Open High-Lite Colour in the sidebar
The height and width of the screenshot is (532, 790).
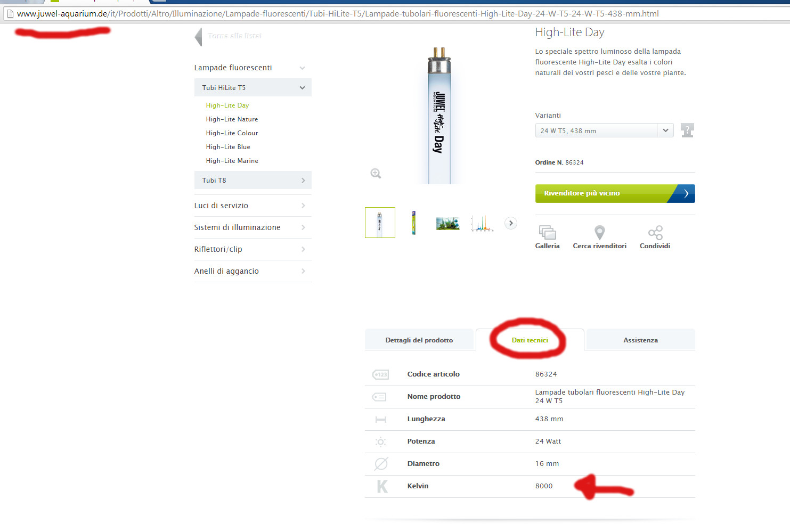pyautogui.click(x=232, y=133)
